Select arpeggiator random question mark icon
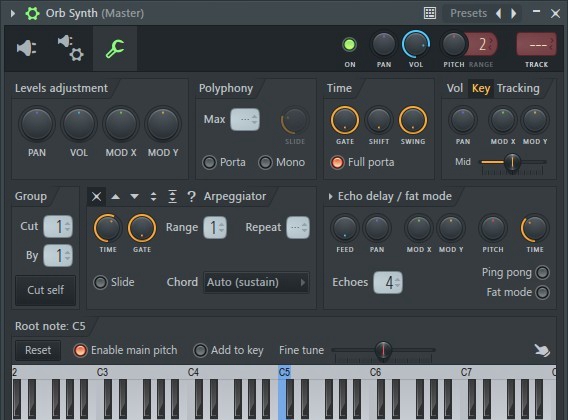 click(x=191, y=197)
